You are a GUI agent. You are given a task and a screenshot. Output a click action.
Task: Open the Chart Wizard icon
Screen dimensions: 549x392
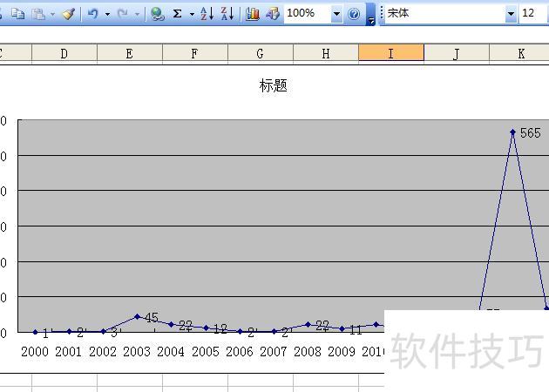click(x=253, y=14)
